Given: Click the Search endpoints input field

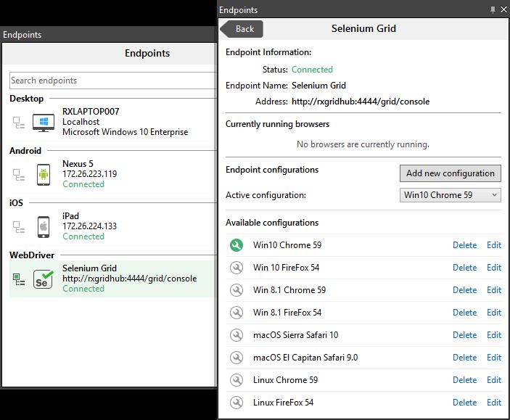Looking at the screenshot, I should click(112, 81).
